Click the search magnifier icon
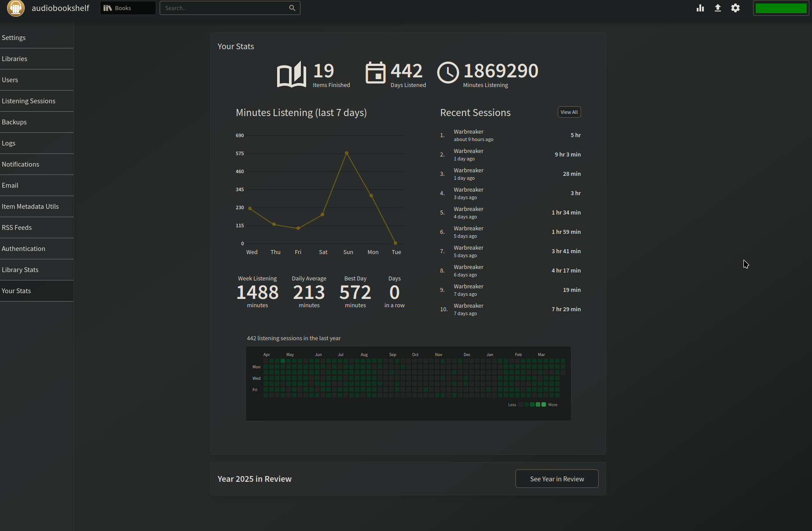 292,8
